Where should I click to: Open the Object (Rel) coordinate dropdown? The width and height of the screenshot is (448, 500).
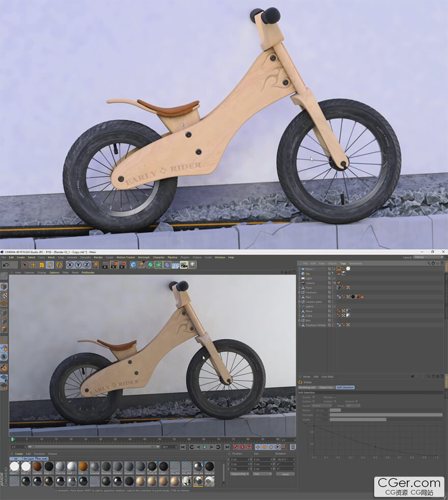click(x=240, y=474)
